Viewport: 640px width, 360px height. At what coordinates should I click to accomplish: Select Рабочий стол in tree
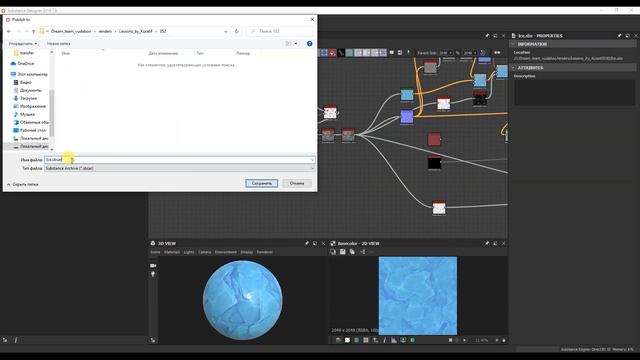(29, 130)
